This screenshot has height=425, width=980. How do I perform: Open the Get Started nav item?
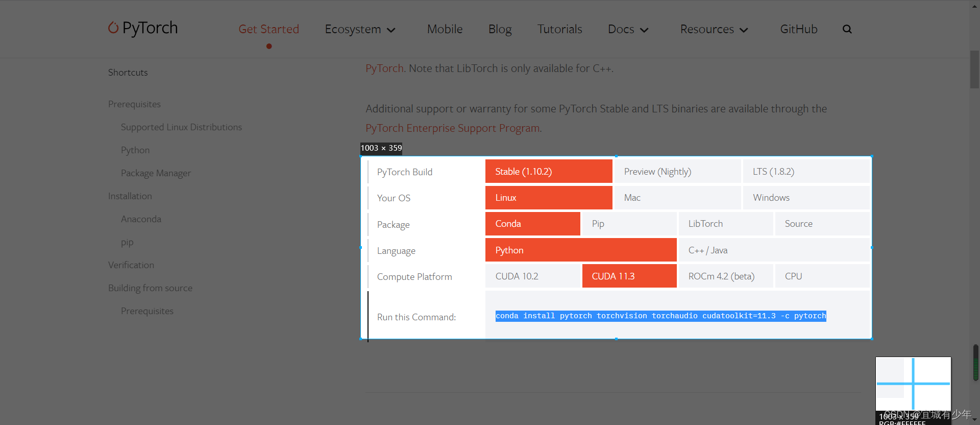click(x=269, y=29)
